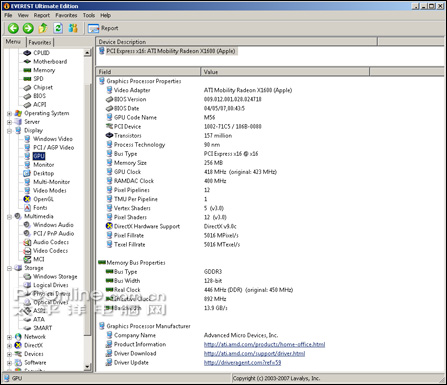447x385 pixels.
Task: Select Motherboard tree item
Action: coord(50,61)
